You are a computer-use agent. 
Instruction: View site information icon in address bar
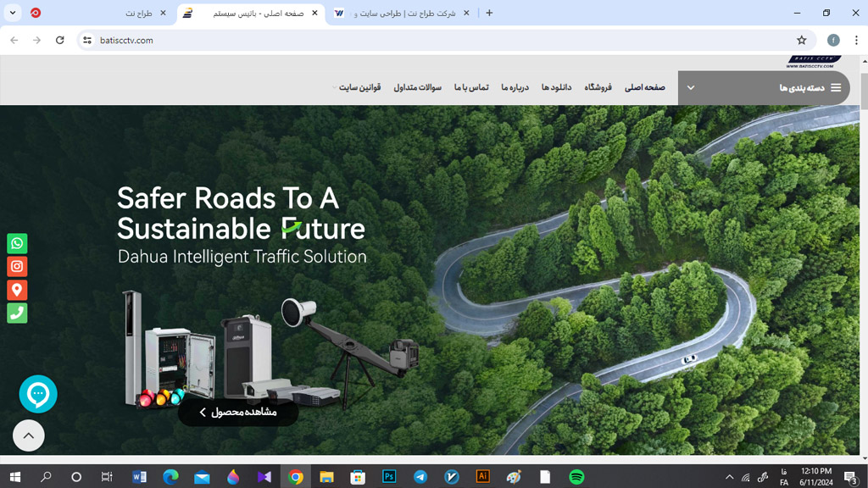click(87, 41)
